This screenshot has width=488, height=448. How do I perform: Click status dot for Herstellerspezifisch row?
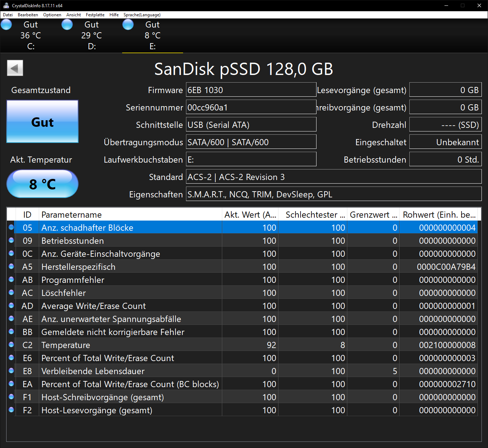pyautogui.click(x=11, y=266)
